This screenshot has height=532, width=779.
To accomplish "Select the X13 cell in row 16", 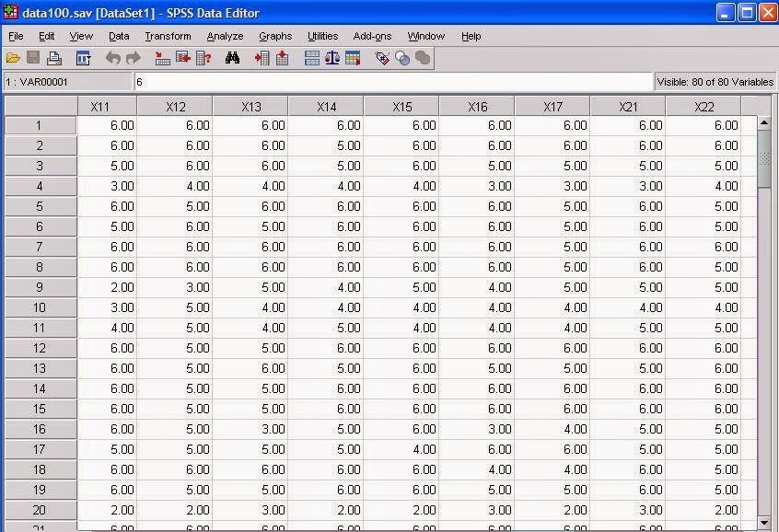I will (x=250, y=429).
